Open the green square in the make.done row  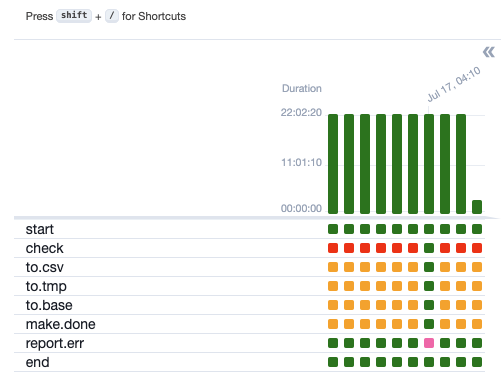tap(429, 324)
